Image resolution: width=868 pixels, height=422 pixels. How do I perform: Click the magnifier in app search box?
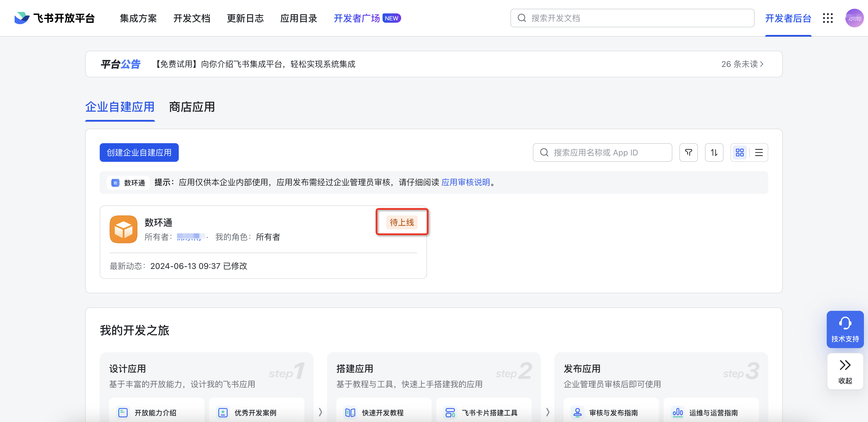click(544, 153)
